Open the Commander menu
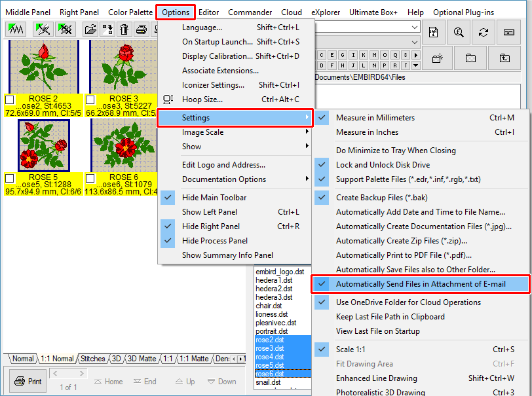Screen dimensions: 532x396 pyautogui.click(x=250, y=12)
